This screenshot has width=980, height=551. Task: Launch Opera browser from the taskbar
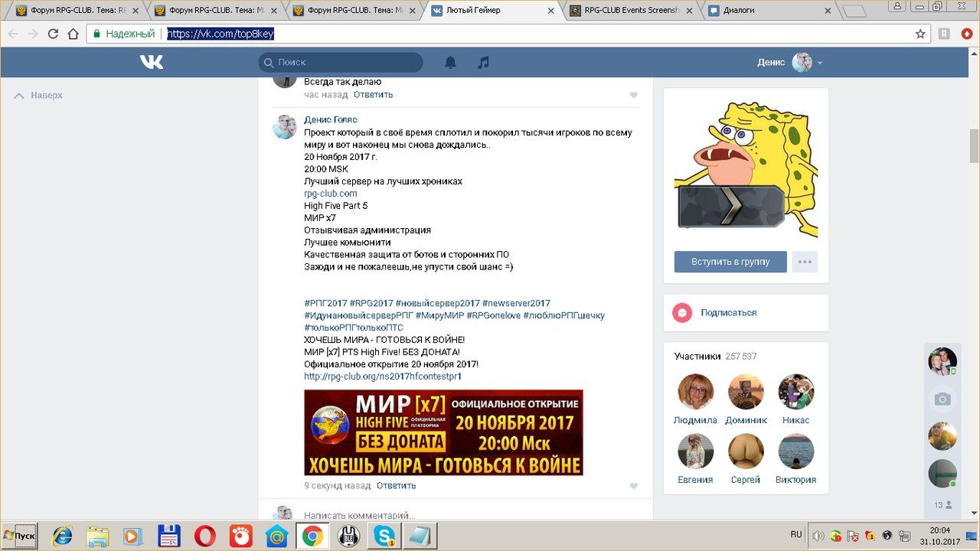(x=204, y=536)
